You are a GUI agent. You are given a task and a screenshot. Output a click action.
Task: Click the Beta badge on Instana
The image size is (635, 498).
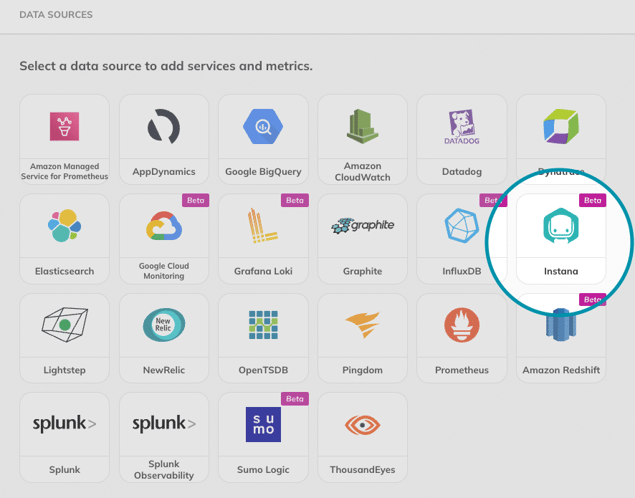pyautogui.click(x=592, y=200)
